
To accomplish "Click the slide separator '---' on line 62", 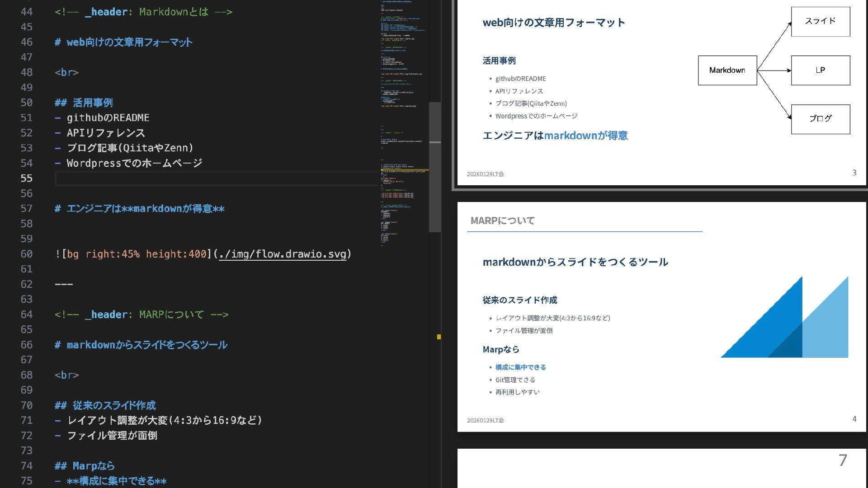I will click(63, 284).
